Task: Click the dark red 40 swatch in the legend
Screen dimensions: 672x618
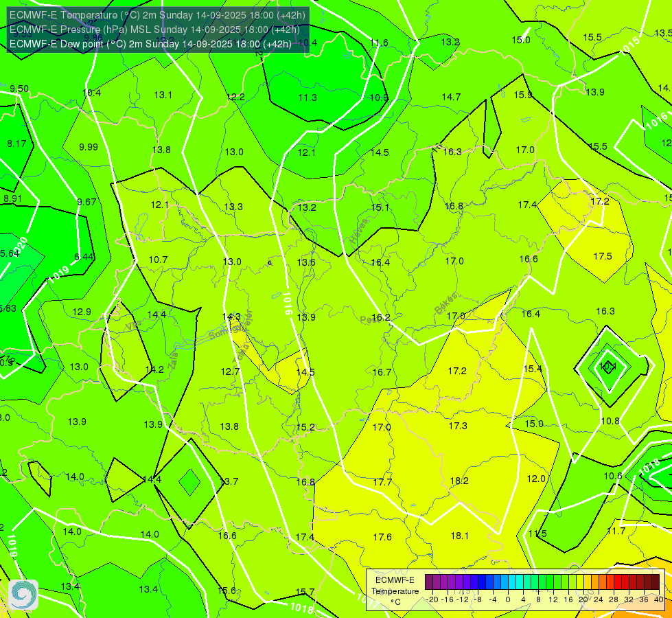Action: tap(656, 582)
